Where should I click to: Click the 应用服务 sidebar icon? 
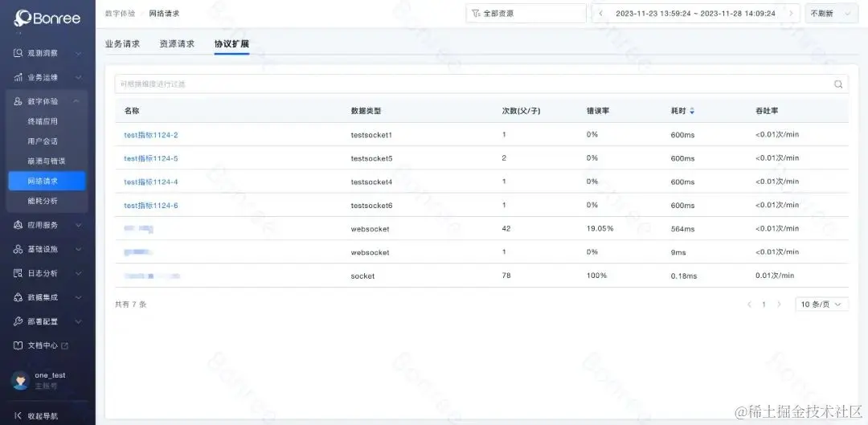(x=18, y=225)
